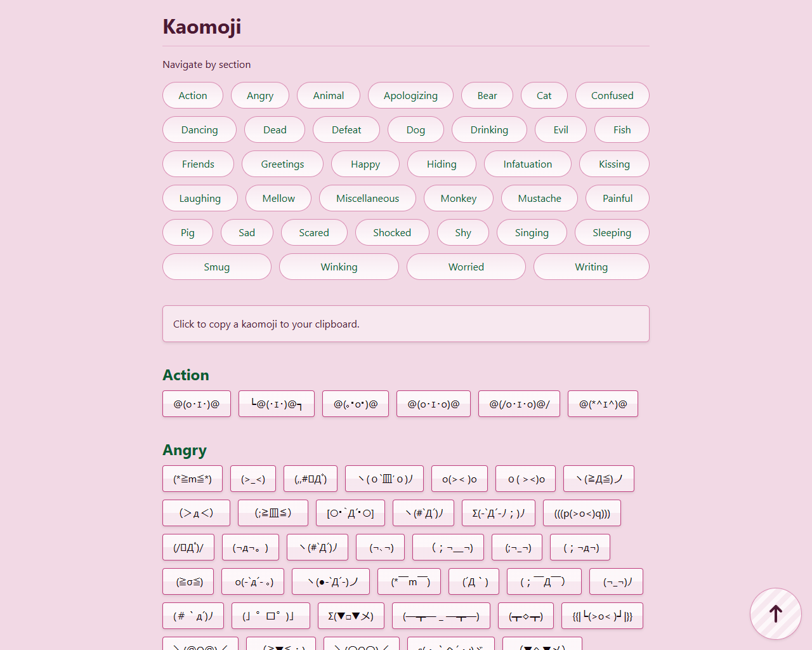Open the Apologizing section link
The image size is (812, 650).
(x=410, y=95)
